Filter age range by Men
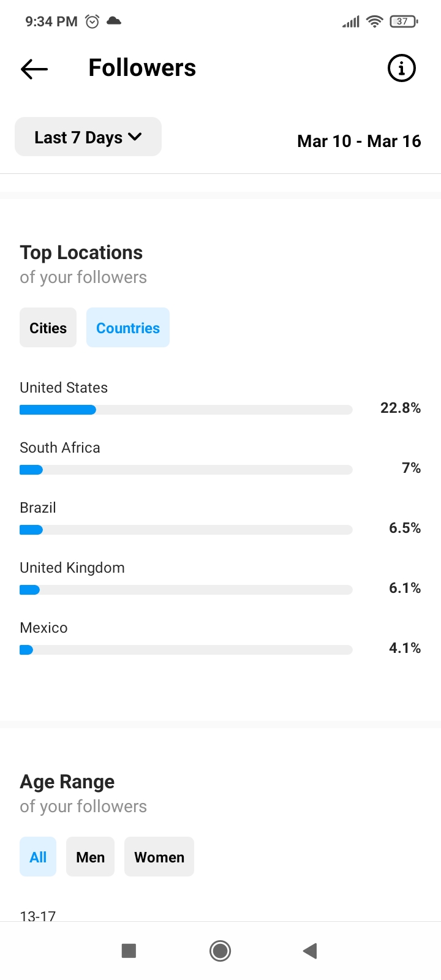441x980 pixels. click(90, 857)
